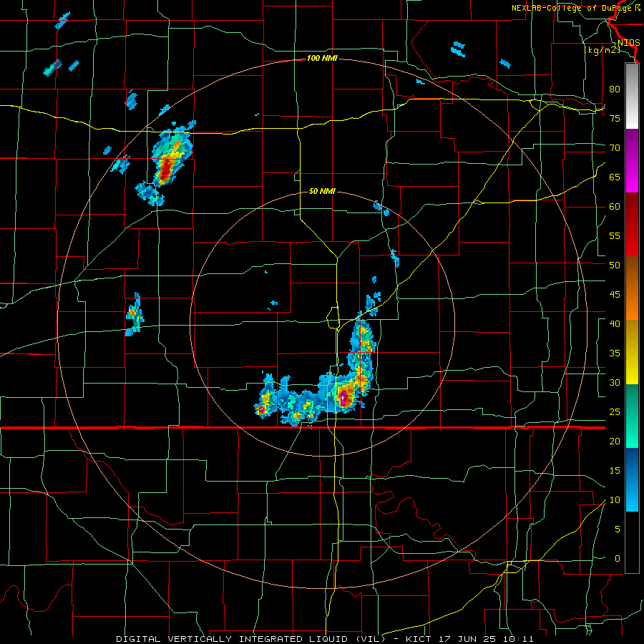
Task: Click the 5 value on color scale
Action: pyautogui.click(x=618, y=530)
